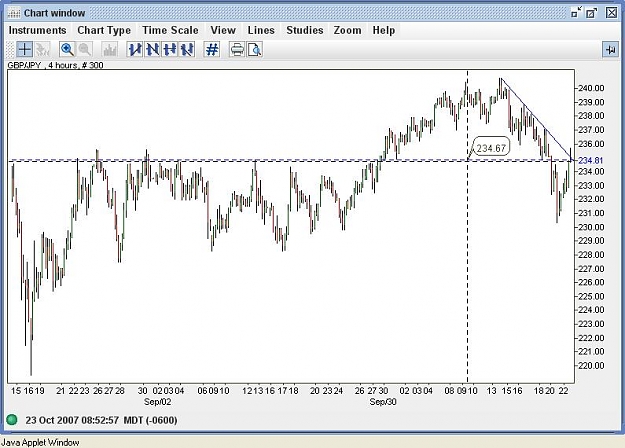Click the 236.00 price axis label
This screenshot has width=625, height=448.
[x=591, y=144]
